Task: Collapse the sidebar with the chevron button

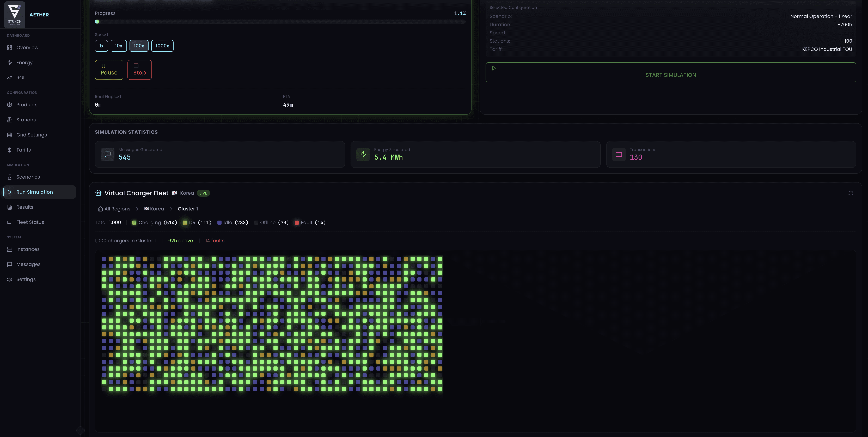Action: pos(80,430)
